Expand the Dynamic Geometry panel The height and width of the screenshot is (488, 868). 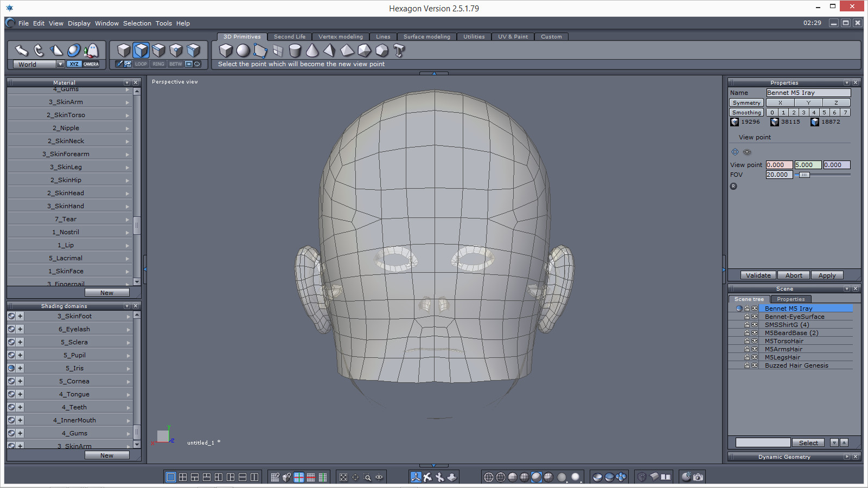point(847,457)
